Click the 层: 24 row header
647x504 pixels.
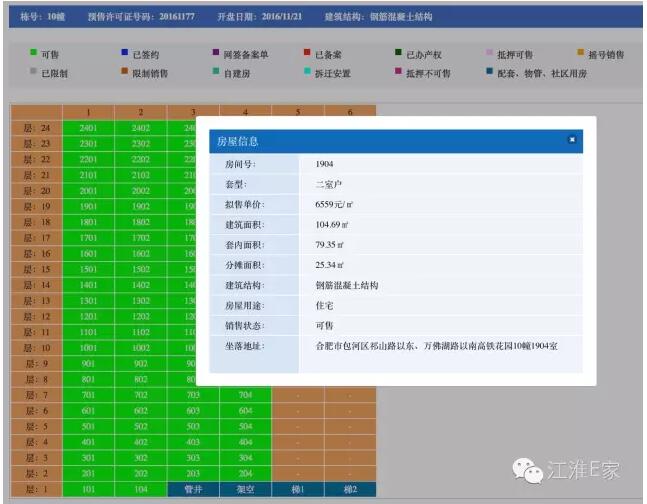pyautogui.click(x=36, y=128)
